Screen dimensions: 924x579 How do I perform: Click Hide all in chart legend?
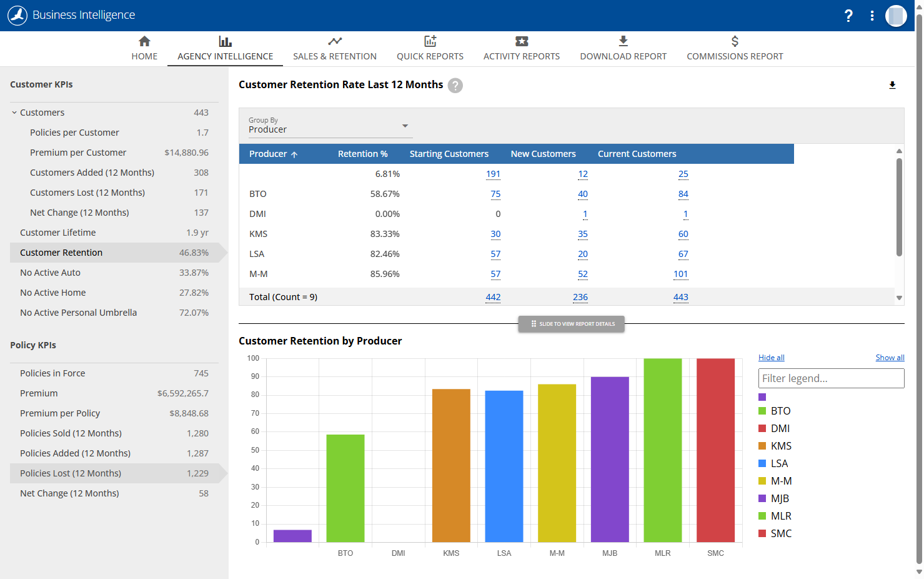pyautogui.click(x=771, y=358)
